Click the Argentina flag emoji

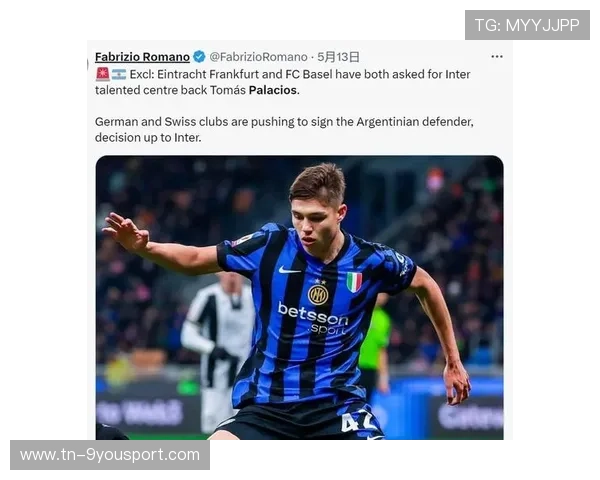click(x=119, y=74)
